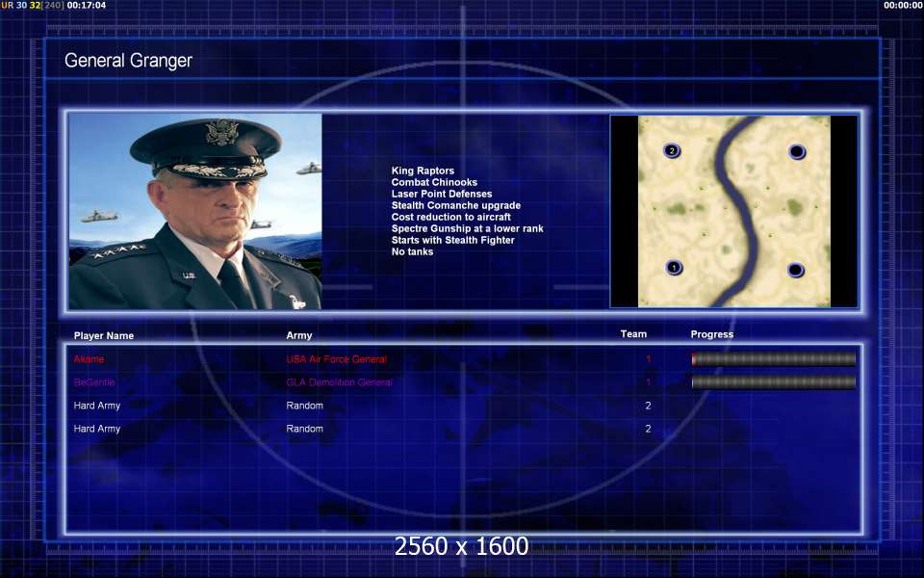Click General Granger's portrait image
Image resolution: width=924 pixels, height=578 pixels.
pyautogui.click(x=195, y=211)
